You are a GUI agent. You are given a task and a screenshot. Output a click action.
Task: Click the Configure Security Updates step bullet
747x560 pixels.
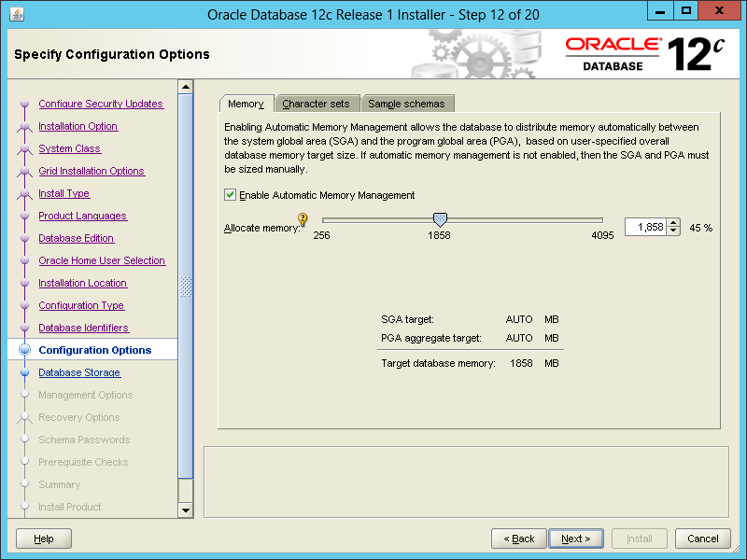24,104
